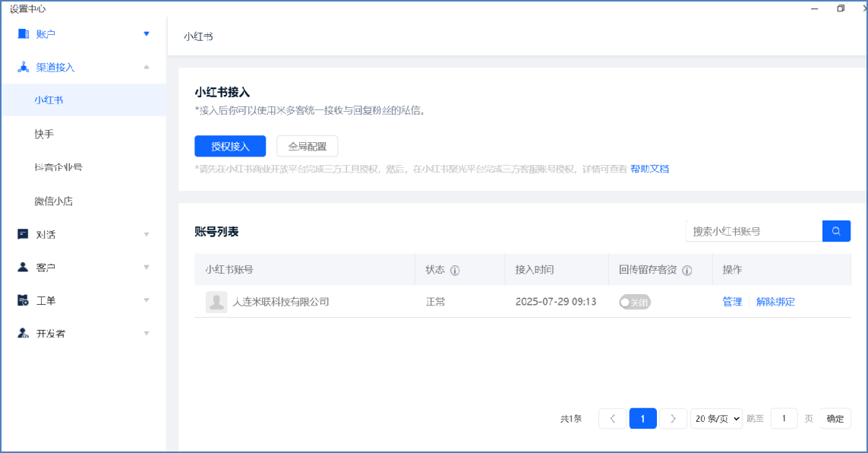Click the 搜索小红书账号 search field
This screenshot has width=868, height=453.
pos(753,231)
